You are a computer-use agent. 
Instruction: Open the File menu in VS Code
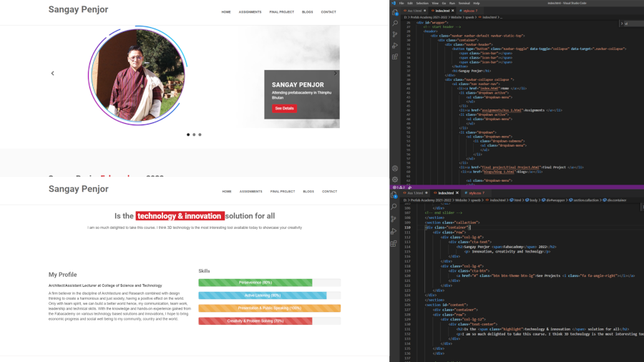pos(401,3)
